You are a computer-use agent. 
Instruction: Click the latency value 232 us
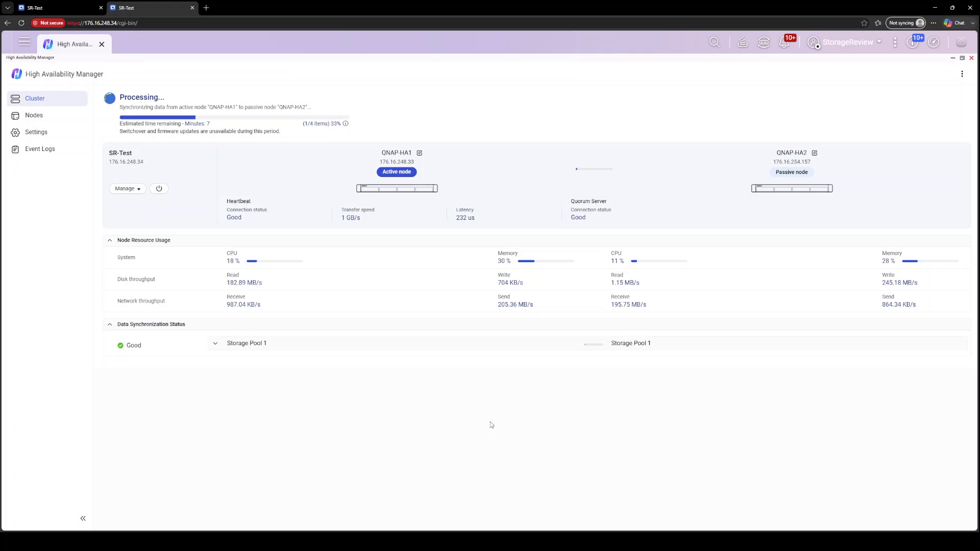465,218
